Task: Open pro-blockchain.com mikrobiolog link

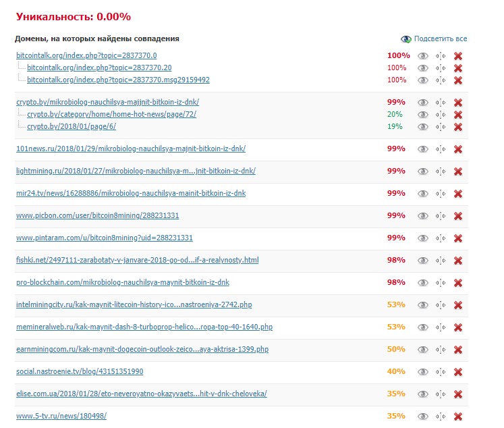Action: (x=123, y=282)
